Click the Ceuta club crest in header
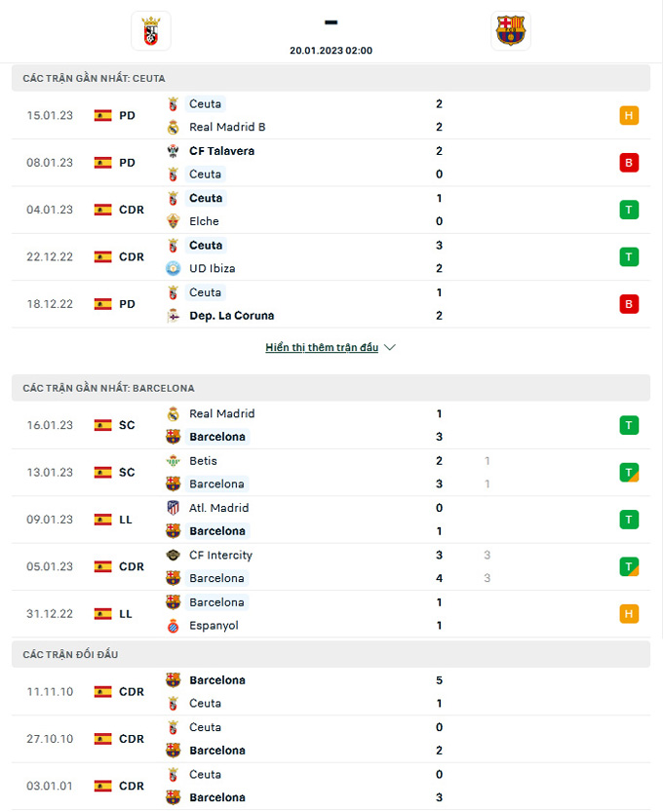Image resolution: width=663 pixels, height=812 pixels. (x=151, y=31)
